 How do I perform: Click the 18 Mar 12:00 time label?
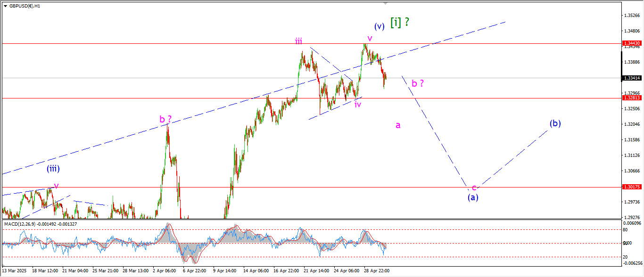tap(45, 271)
